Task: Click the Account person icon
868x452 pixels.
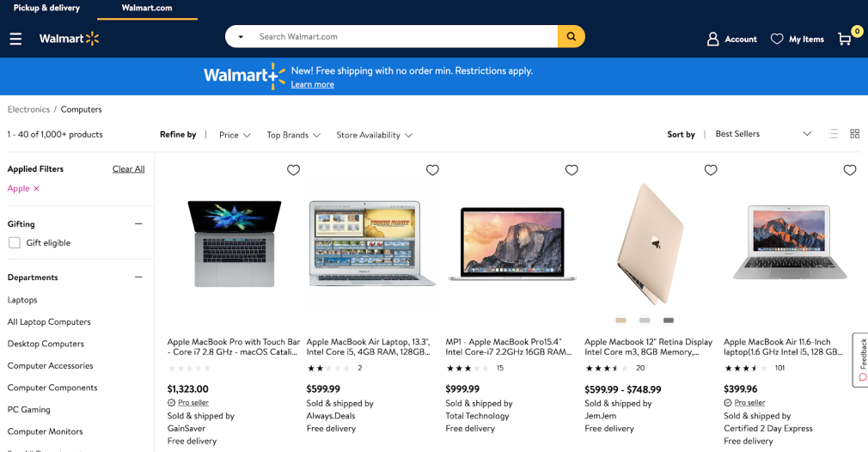Action: pyautogui.click(x=712, y=39)
